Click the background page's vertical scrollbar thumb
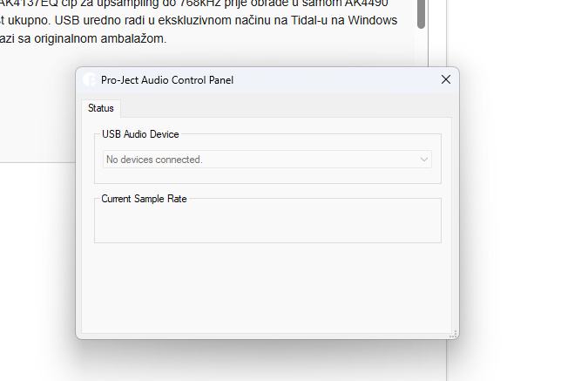588x381 pixels. coord(421,12)
